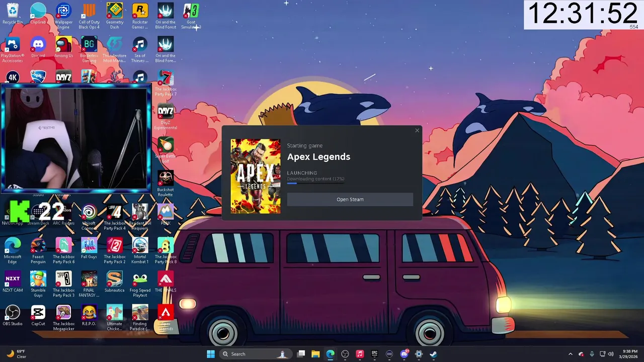Select the OBS Studio desktop shortcut

tap(13, 316)
